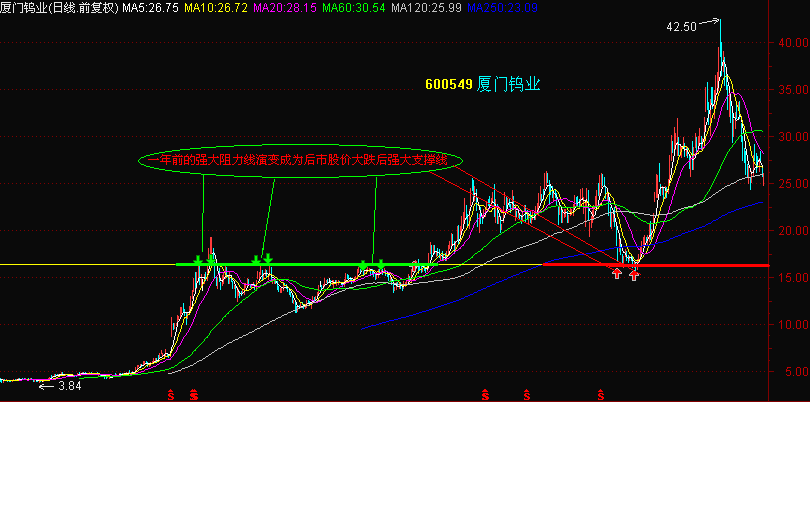
Task: Select the MA5:26.75 indicator label
Action: (150, 7)
